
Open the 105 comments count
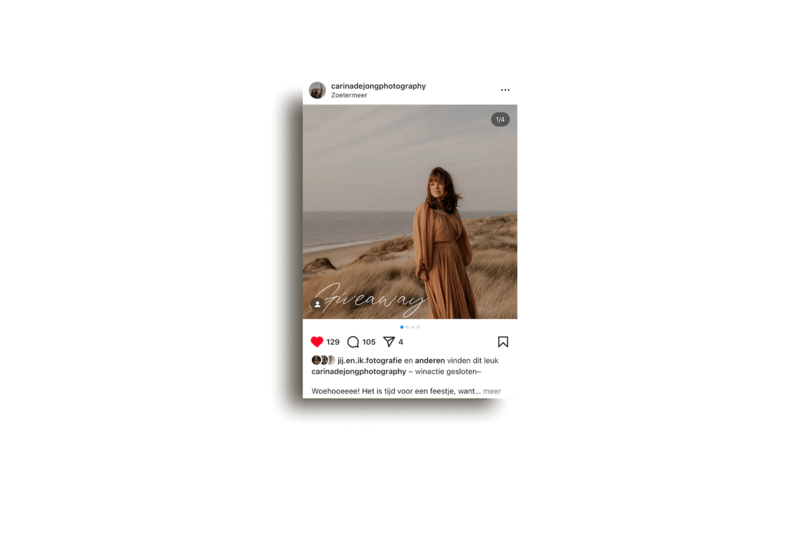[369, 342]
